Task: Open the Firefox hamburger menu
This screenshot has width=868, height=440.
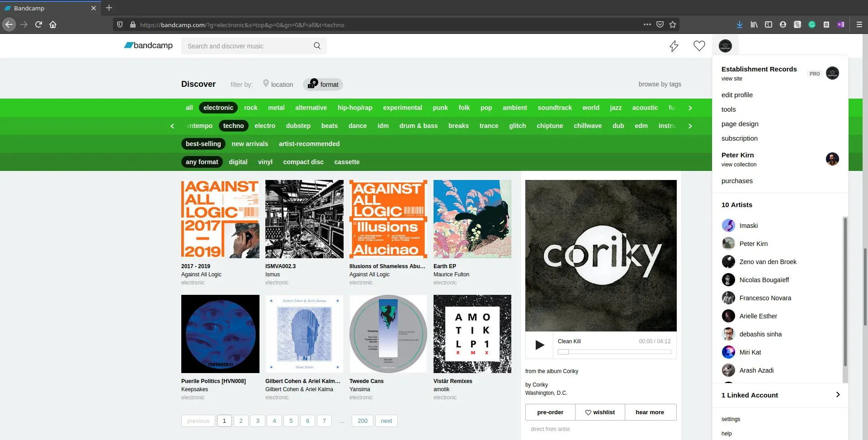Action: [859, 24]
